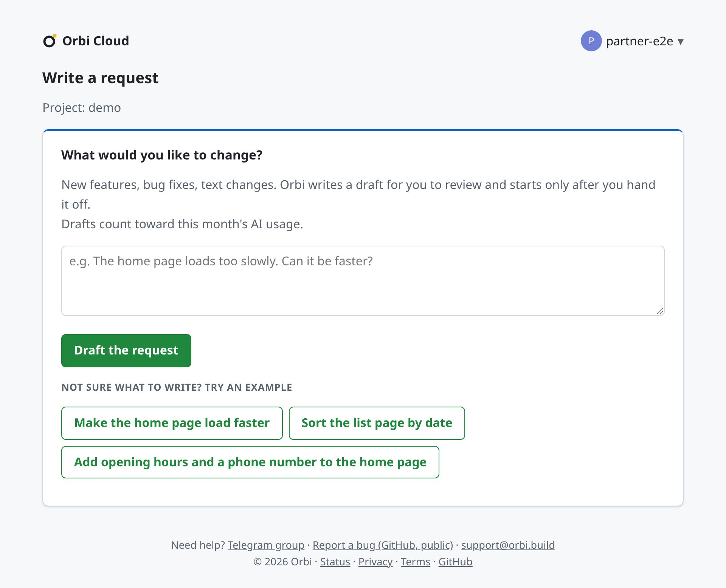Click the 'Project: demo' text
The height and width of the screenshot is (588, 726).
82,108
